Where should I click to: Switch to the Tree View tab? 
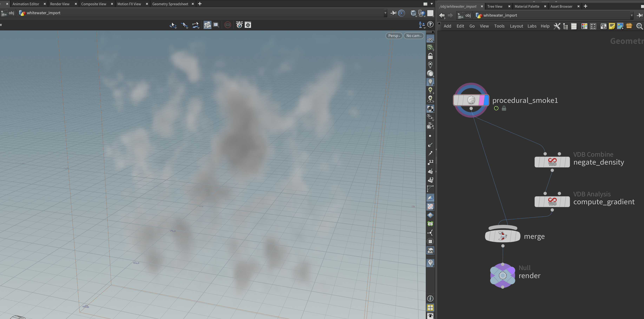click(x=494, y=6)
